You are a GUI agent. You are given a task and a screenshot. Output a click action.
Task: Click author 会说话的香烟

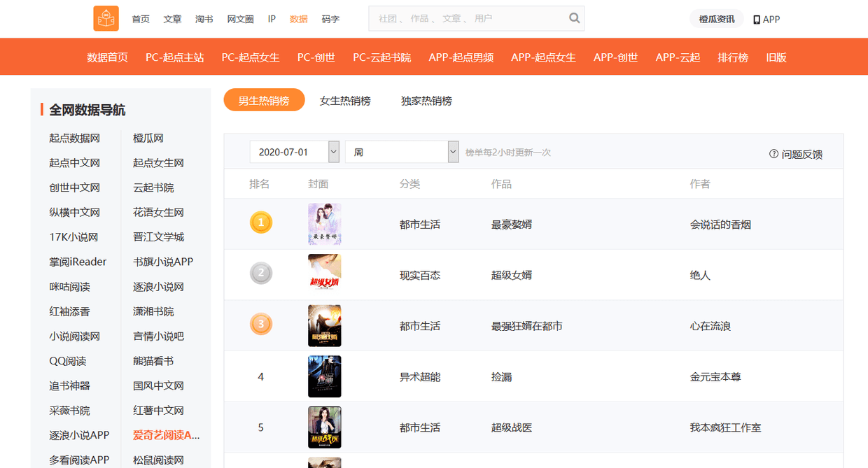720,225
